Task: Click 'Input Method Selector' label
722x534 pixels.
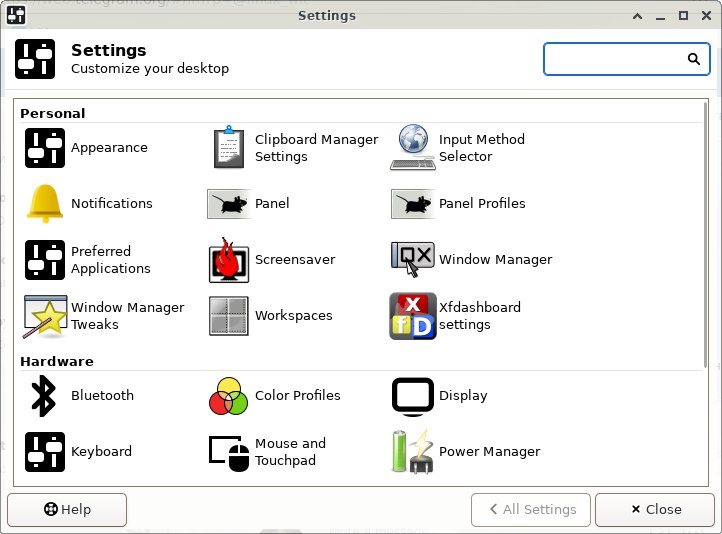Action: (x=482, y=148)
